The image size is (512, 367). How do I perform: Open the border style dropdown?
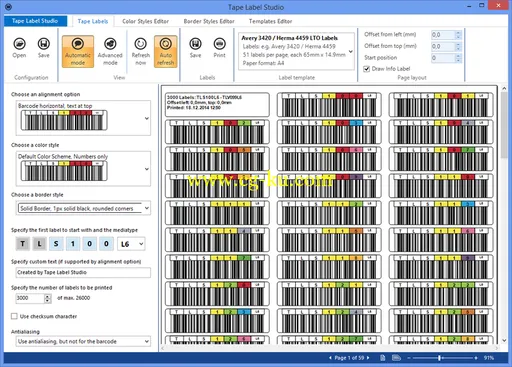click(x=147, y=208)
